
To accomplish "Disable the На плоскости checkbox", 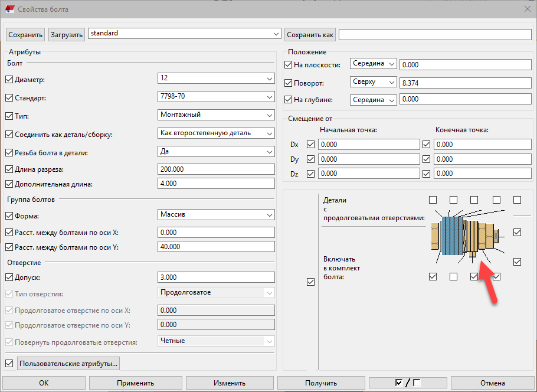I will coord(289,64).
